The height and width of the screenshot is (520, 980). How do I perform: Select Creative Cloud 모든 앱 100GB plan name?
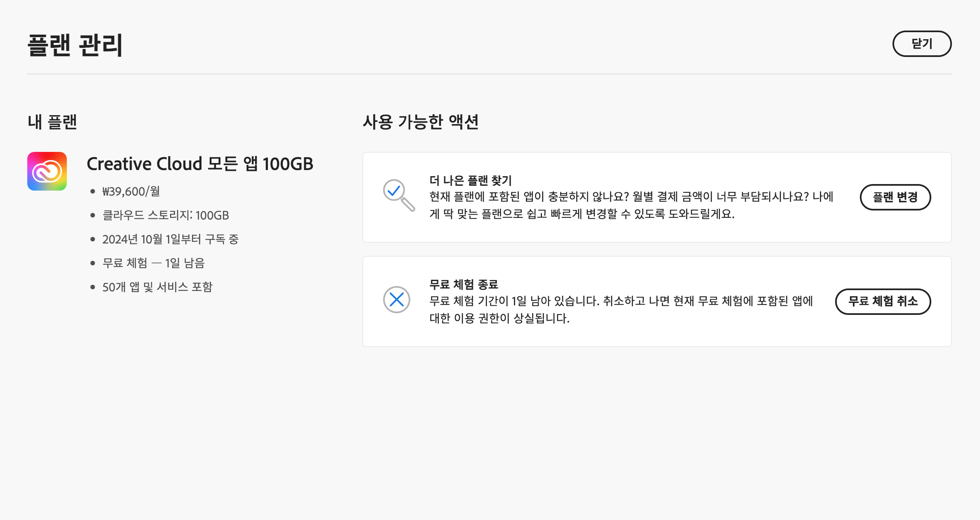pos(200,164)
